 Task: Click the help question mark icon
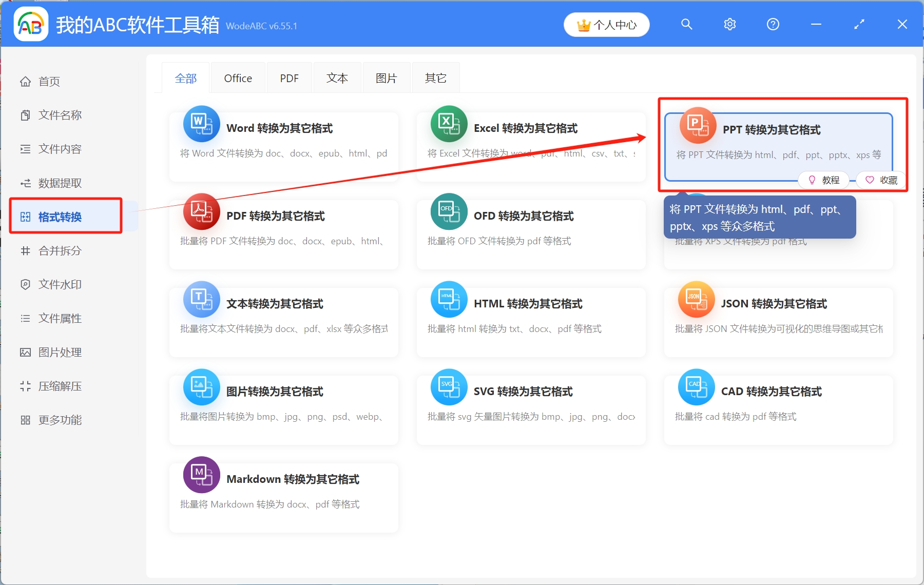coord(773,24)
